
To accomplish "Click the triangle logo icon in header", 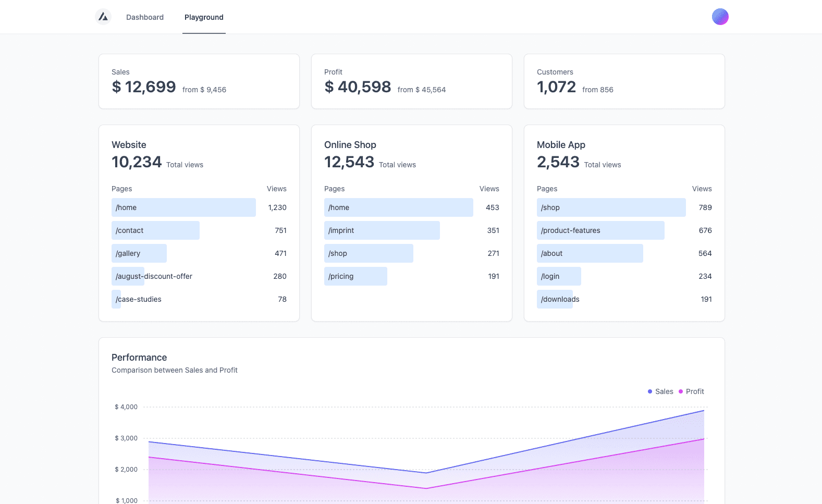I will [103, 17].
